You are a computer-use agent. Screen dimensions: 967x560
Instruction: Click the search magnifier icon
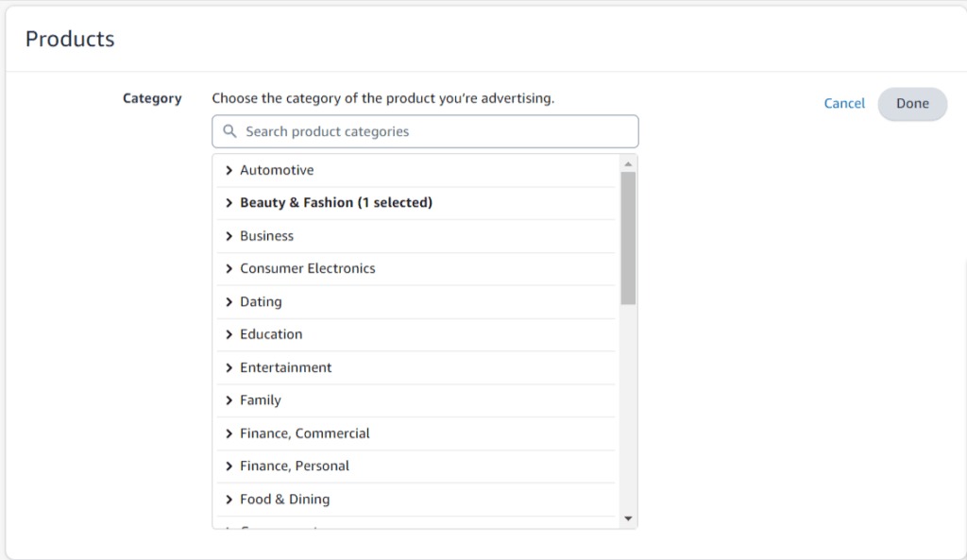[x=229, y=131]
